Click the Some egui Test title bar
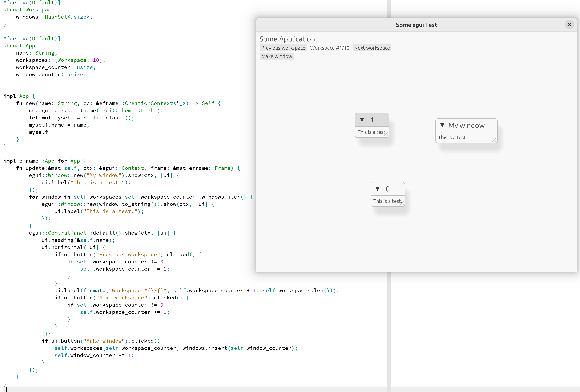Image resolution: width=580 pixels, height=392 pixels. [x=416, y=25]
